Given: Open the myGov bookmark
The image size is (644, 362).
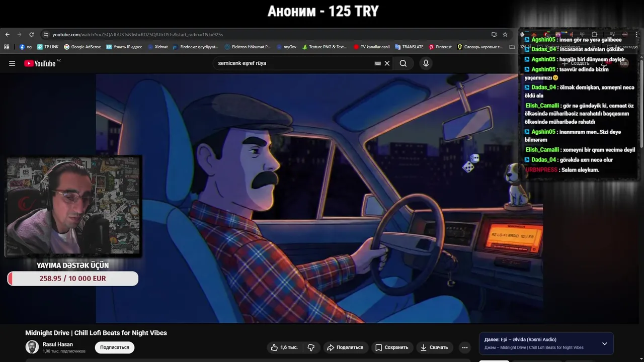Looking at the screenshot, I should pos(286,47).
